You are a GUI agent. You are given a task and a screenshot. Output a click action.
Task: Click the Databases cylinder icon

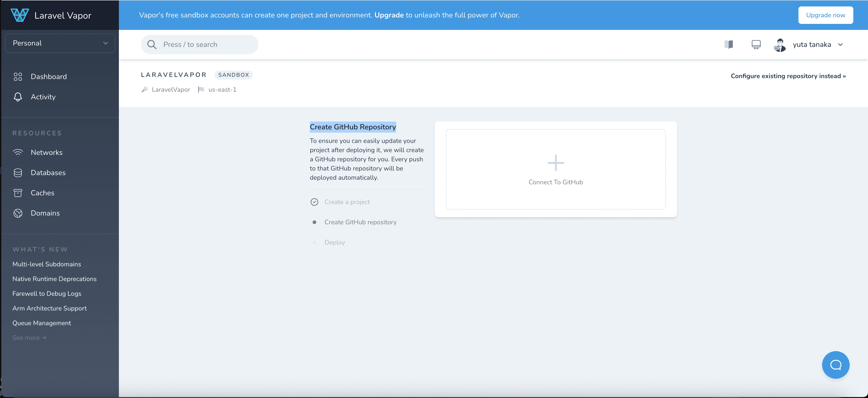18,173
